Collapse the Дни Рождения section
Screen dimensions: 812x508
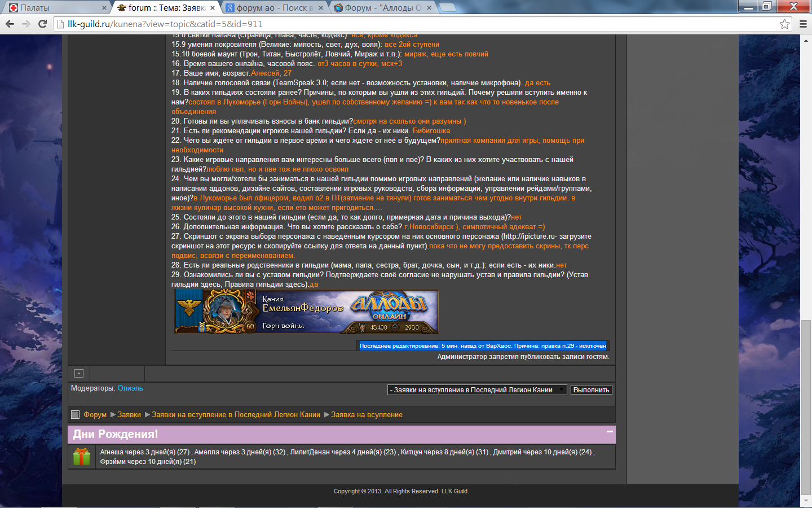point(610,432)
